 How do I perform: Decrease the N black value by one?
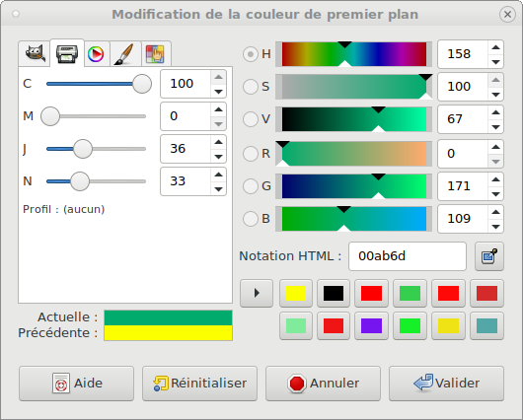point(218,189)
